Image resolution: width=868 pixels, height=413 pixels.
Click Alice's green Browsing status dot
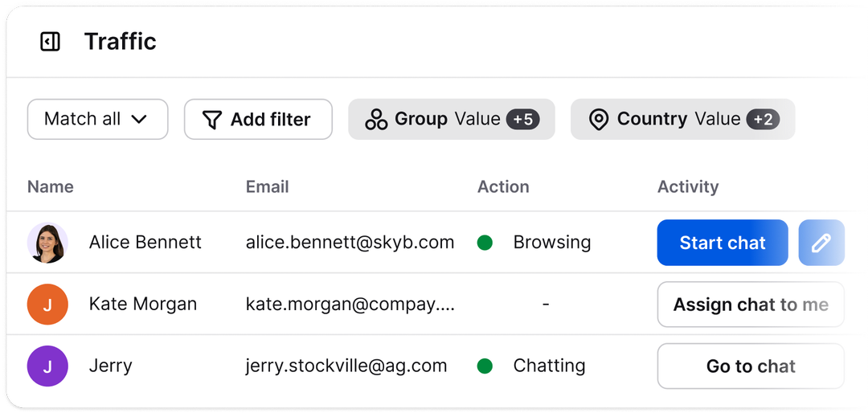click(x=485, y=243)
